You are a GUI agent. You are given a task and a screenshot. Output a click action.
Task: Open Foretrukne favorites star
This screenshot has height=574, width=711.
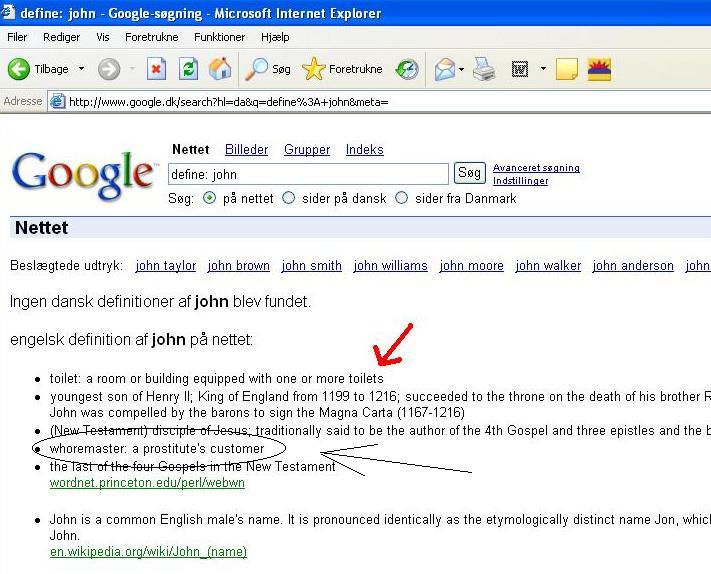pyautogui.click(x=342, y=69)
